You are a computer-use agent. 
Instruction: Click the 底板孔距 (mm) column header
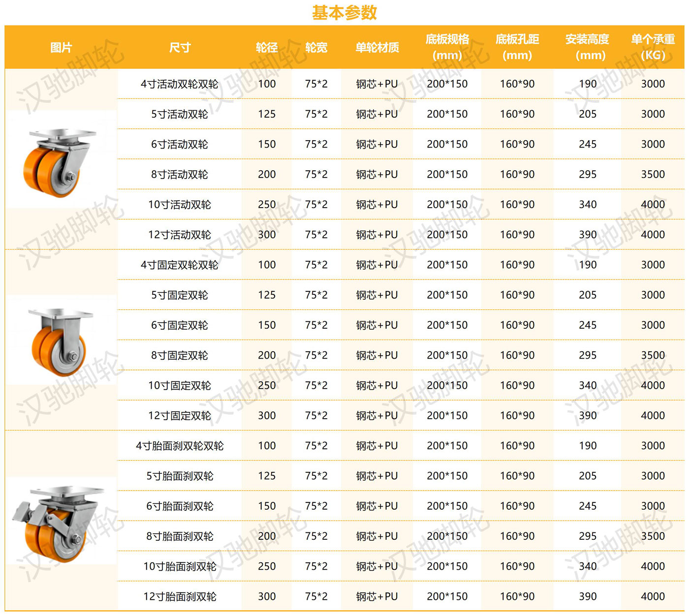pos(517,47)
